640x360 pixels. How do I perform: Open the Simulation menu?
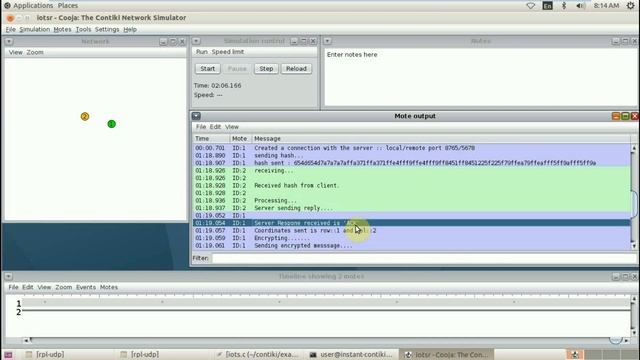pos(35,29)
